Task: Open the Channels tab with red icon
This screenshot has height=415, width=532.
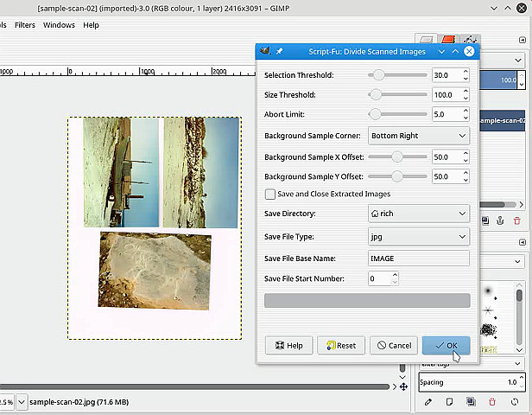Action: [x=448, y=40]
